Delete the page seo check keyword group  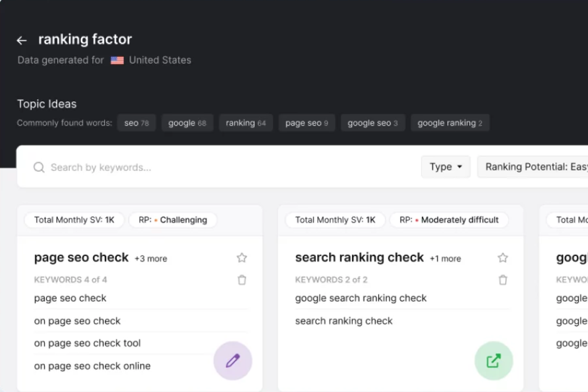click(242, 280)
